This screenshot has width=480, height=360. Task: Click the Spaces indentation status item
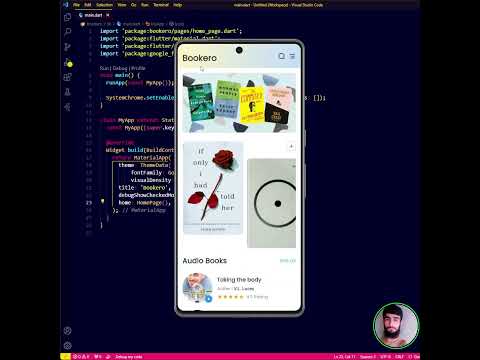[368, 357]
